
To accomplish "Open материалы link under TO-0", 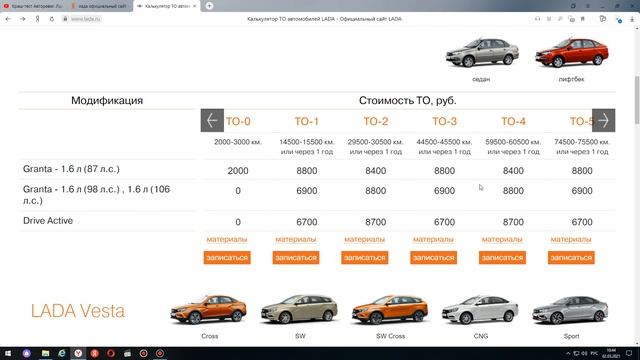I will [227, 239].
